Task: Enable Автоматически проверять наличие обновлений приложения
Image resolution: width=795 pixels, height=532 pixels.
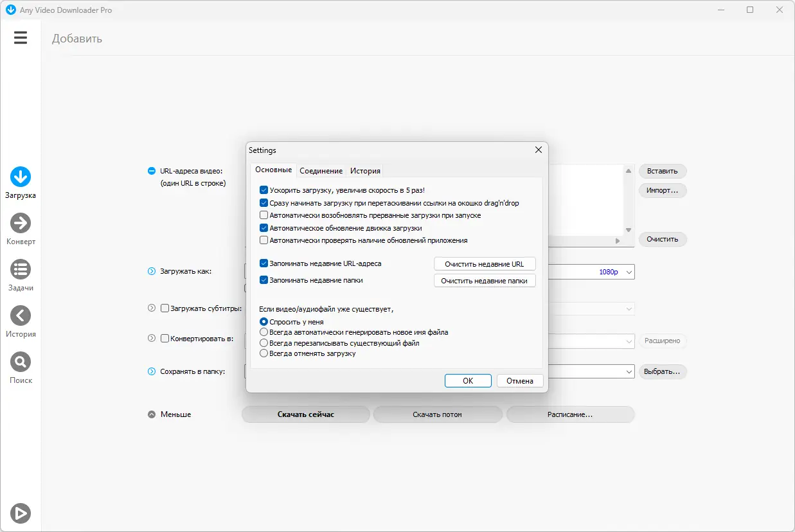Action: (x=264, y=240)
